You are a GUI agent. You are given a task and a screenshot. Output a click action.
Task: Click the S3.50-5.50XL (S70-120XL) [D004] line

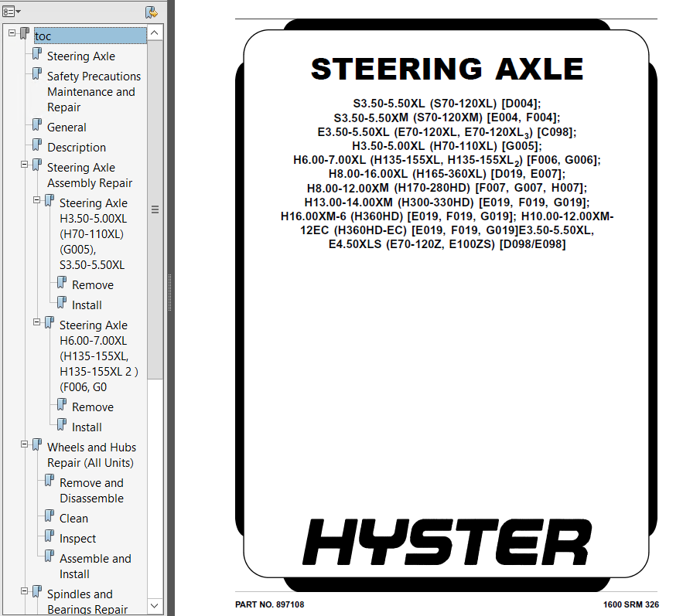[447, 104]
